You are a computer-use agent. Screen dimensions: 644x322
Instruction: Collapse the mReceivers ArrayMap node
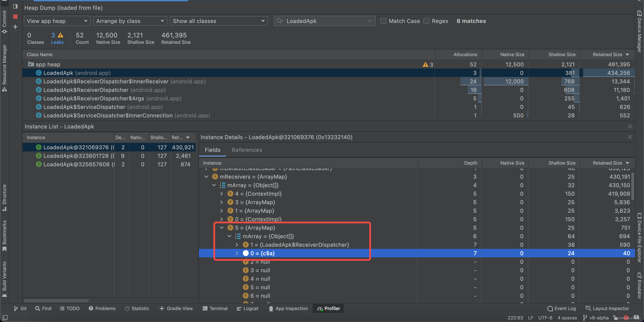tap(206, 177)
